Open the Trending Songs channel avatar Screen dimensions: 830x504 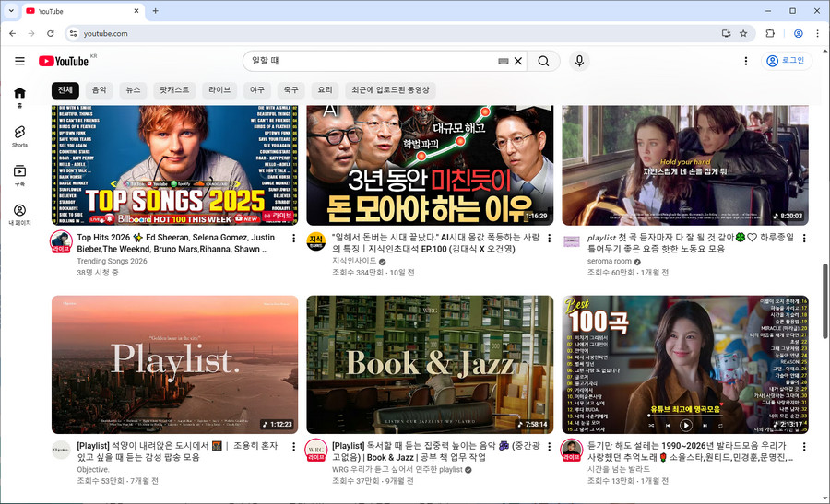pos(61,241)
